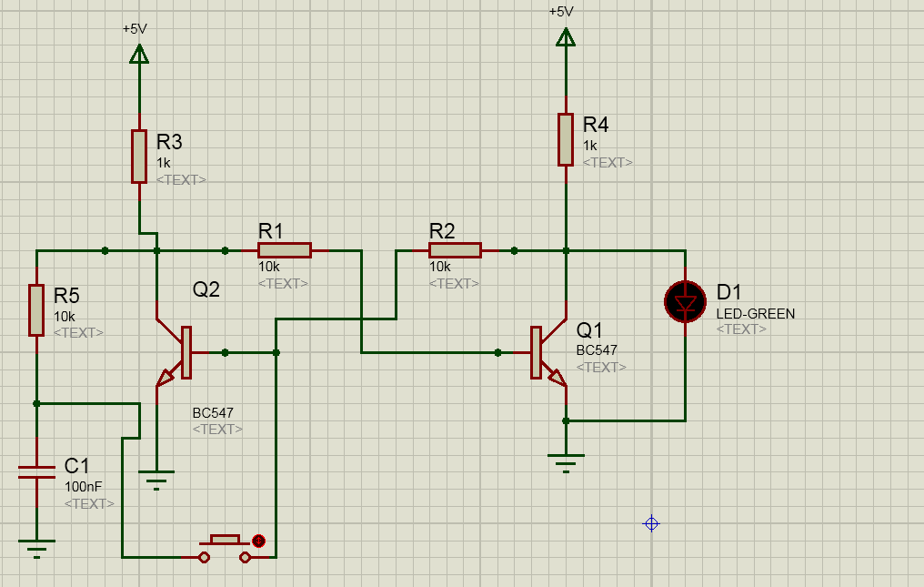Select resistor R1 component body
Image resolution: width=924 pixels, height=587 pixels.
pyautogui.click(x=285, y=251)
